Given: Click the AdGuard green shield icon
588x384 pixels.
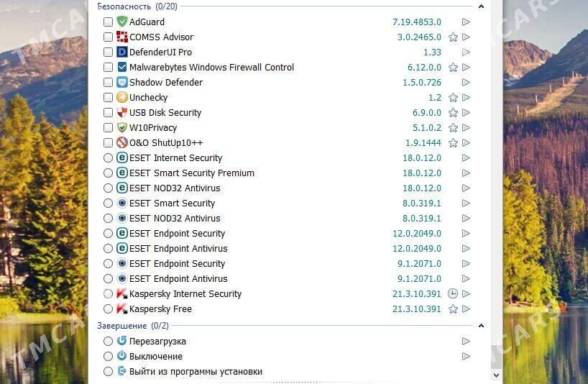Looking at the screenshot, I should (122, 22).
